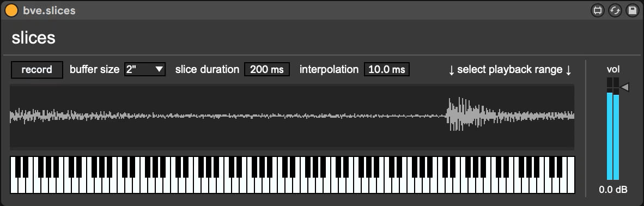Click the blue volume level meter
644x206 pixels.
[613, 136]
